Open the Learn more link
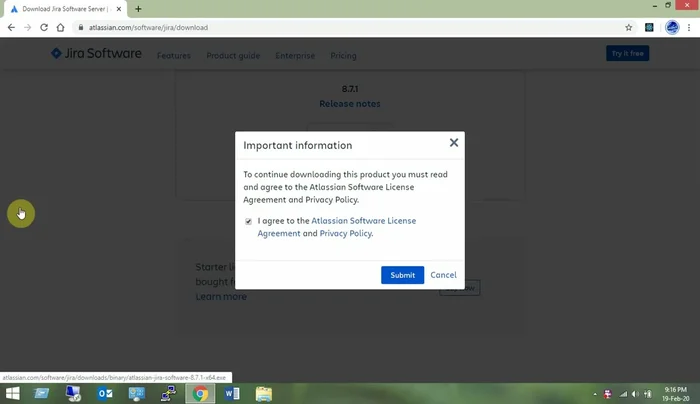This screenshot has width=700, height=404. pos(221,296)
